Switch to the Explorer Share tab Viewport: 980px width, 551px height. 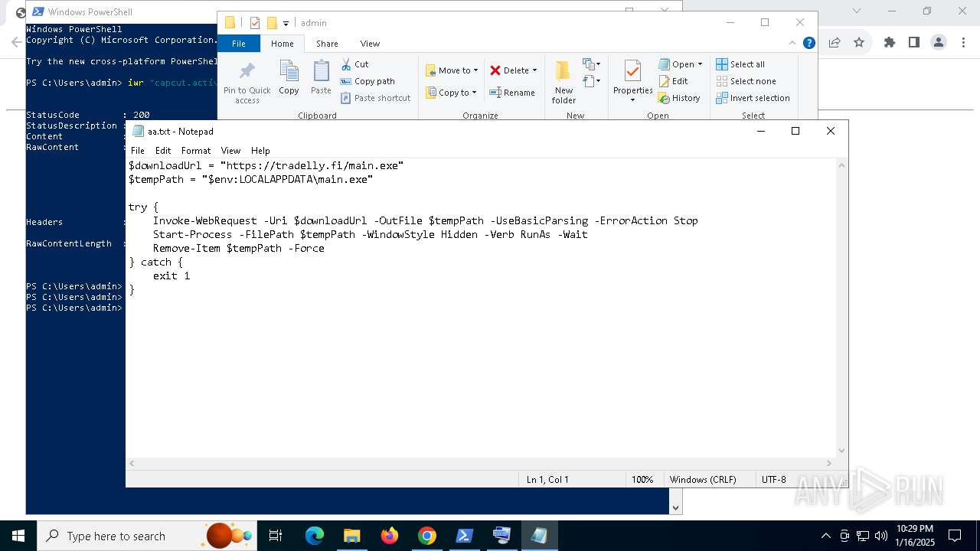tap(327, 44)
